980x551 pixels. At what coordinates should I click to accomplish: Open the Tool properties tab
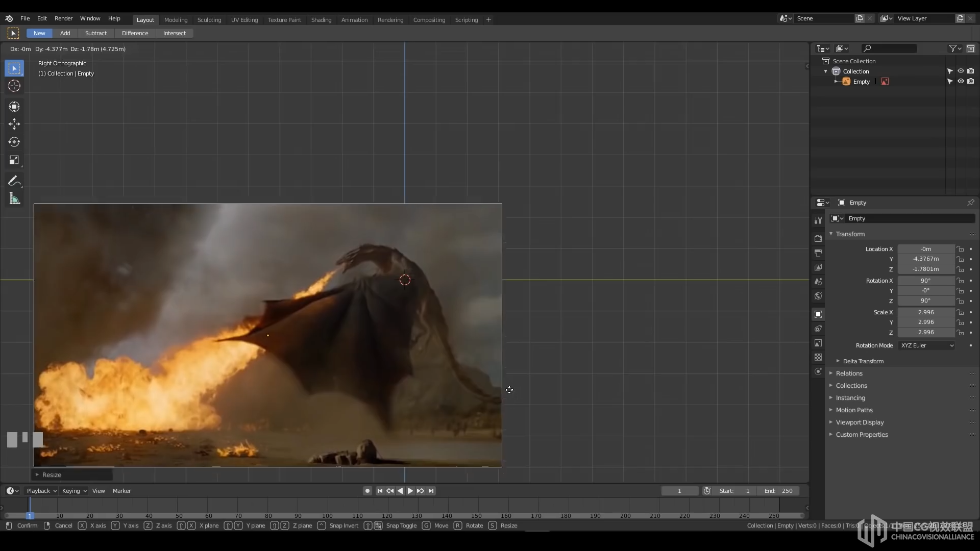(818, 220)
